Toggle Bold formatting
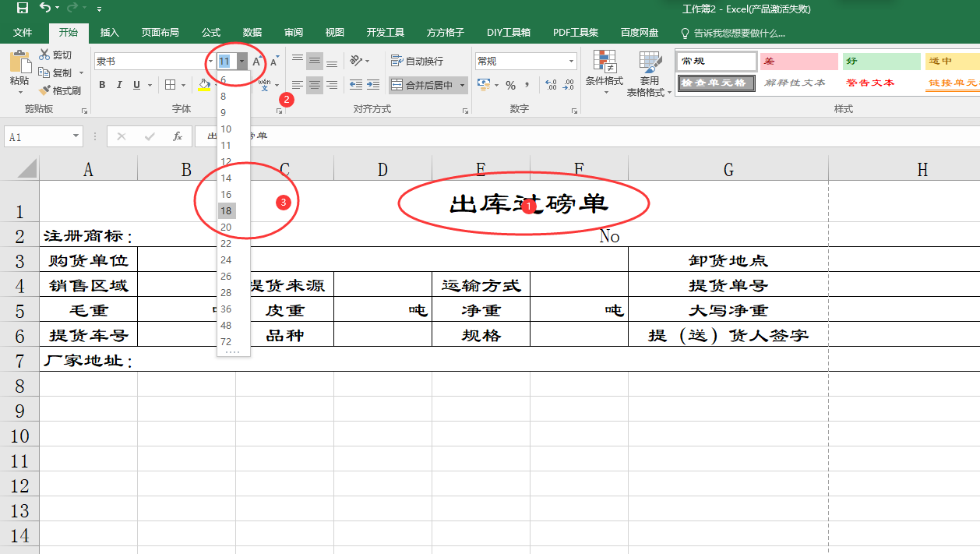Viewport: 980px width, 554px height. pos(102,85)
